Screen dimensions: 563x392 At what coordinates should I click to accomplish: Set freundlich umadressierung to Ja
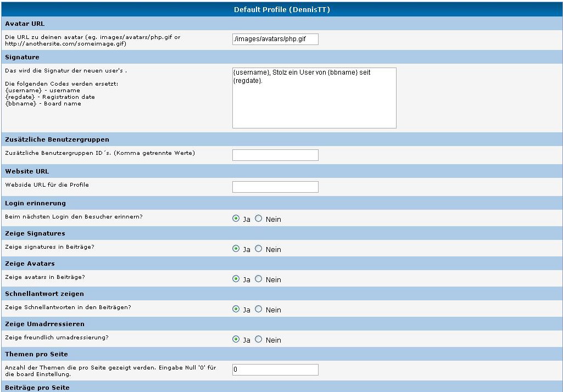236,339
